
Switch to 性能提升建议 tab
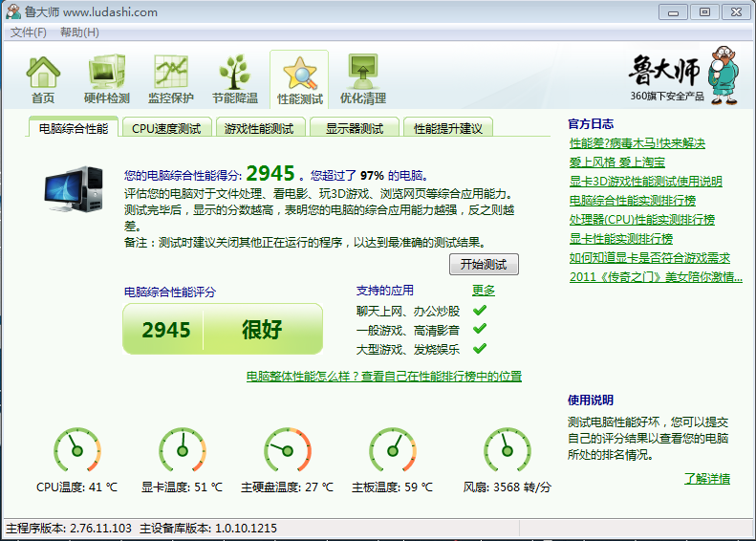click(x=448, y=128)
